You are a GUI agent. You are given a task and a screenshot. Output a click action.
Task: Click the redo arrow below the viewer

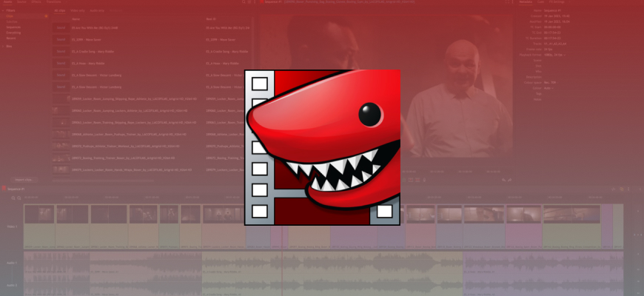(x=510, y=180)
